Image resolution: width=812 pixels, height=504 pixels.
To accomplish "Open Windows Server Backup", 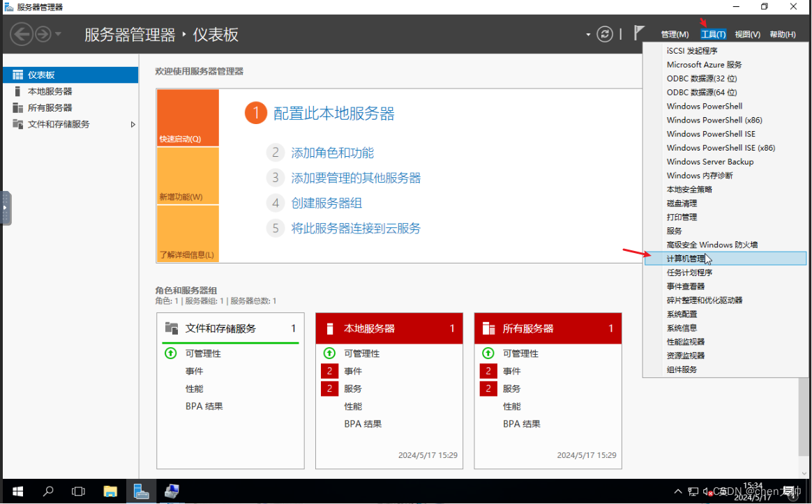I will click(725, 162).
